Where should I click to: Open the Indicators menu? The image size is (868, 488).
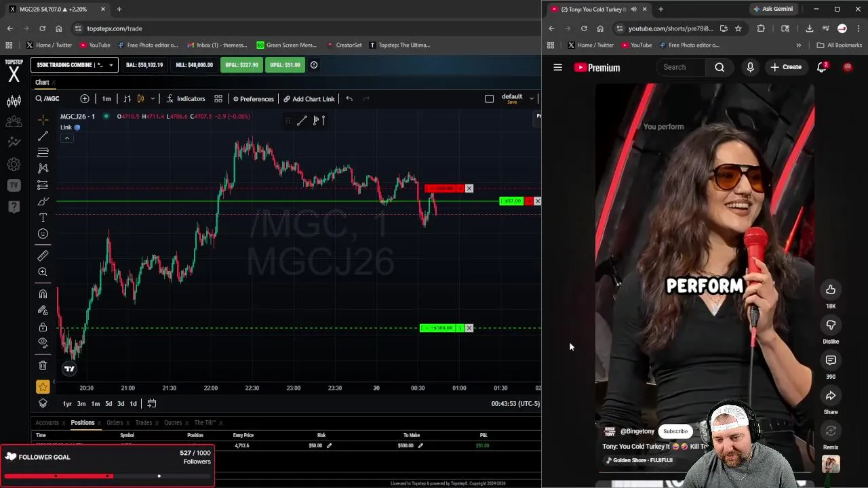pyautogui.click(x=186, y=99)
